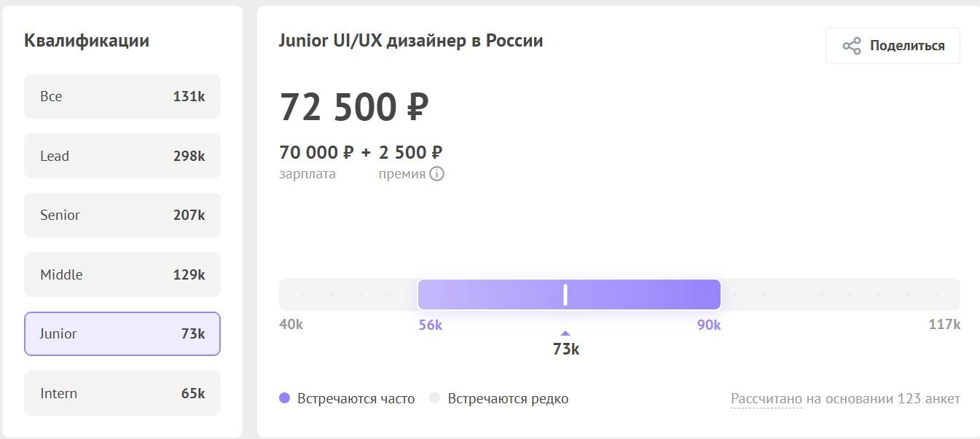Click the 56k label under the slider
The height and width of the screenshot is (439, 980).
(430, 325)
